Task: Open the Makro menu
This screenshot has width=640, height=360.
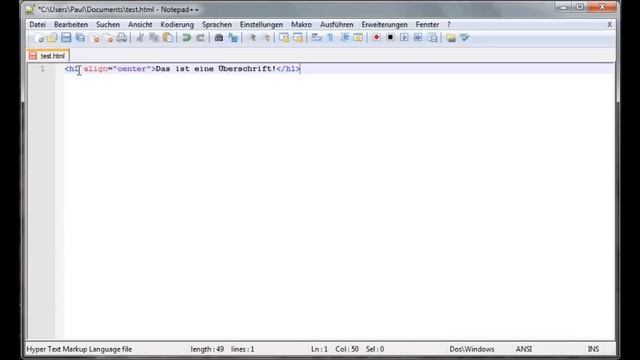Action: tap(301, 24)
